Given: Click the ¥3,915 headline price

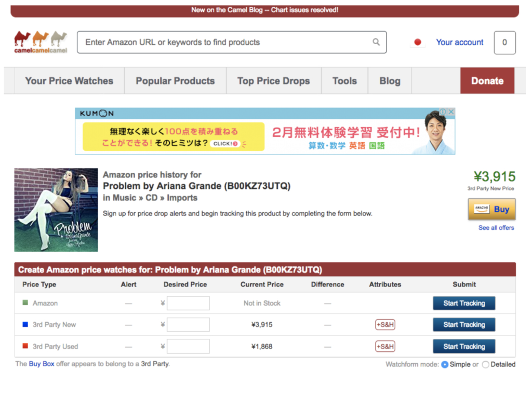Looking at the screenshot, I should pyautogui.click(x=495, y=176).
